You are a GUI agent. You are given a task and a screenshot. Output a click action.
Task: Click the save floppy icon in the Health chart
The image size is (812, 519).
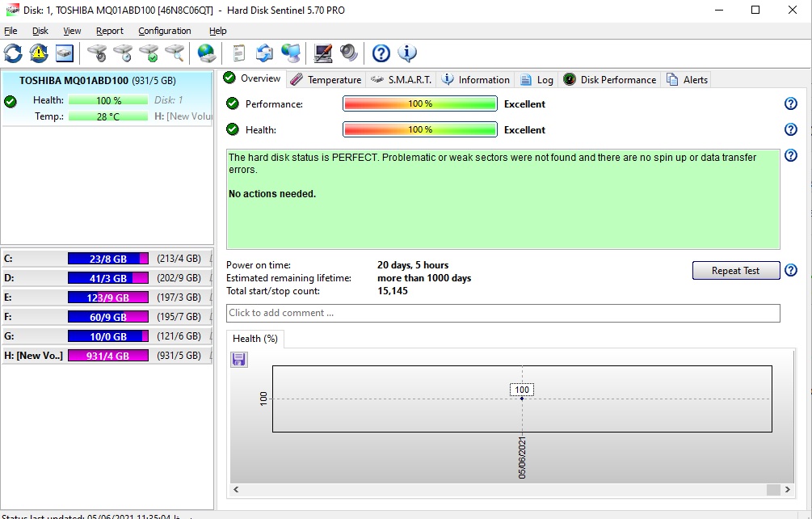point(238,359)
